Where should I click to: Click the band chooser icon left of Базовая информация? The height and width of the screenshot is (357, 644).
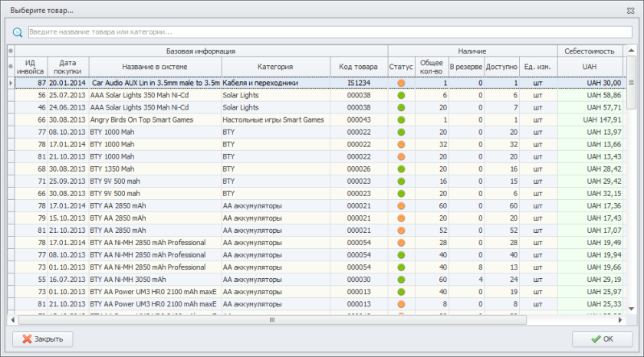[x=11, y=51]
